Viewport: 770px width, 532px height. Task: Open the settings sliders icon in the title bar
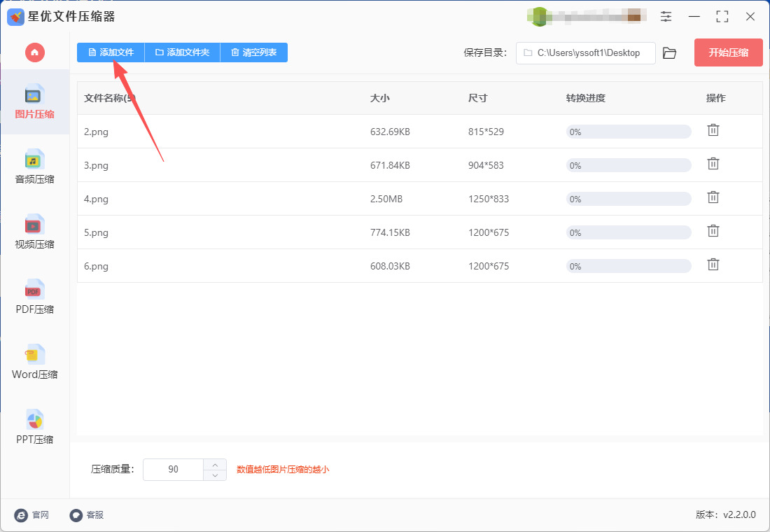point(666,16)
